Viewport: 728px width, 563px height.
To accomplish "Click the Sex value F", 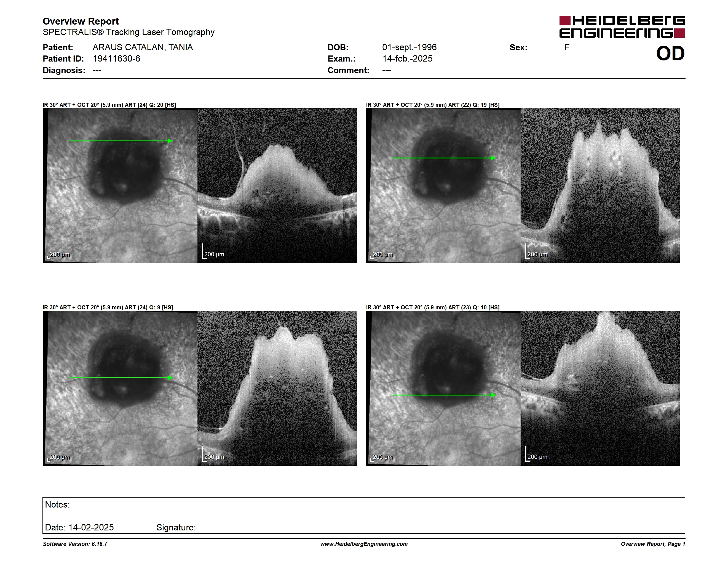I will click(567, 47).
